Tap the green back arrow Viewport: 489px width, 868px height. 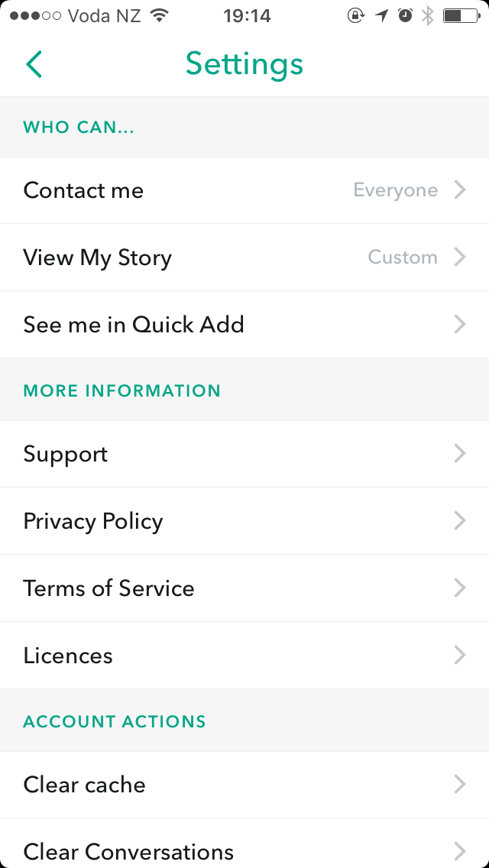tap(34, 63)
